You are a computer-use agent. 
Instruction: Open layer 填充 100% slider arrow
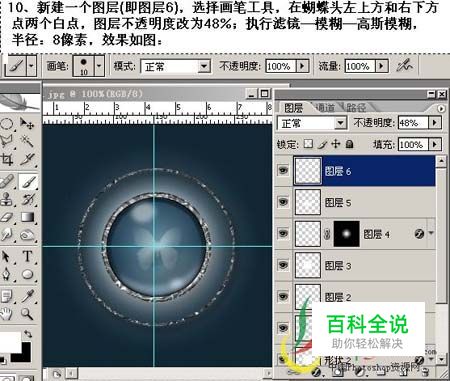click(434, 144)
